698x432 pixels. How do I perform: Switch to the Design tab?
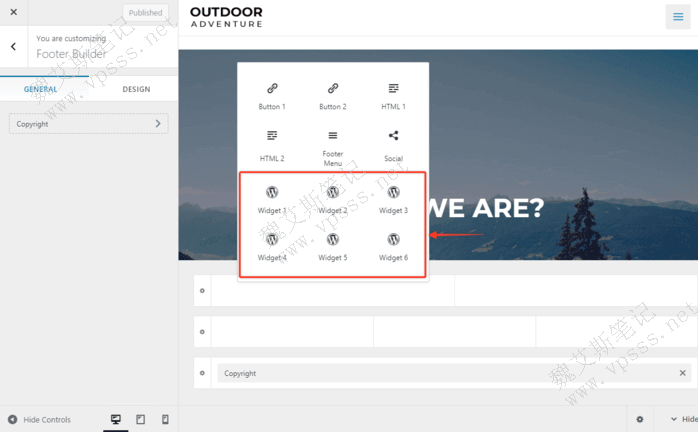click(136, 89)
